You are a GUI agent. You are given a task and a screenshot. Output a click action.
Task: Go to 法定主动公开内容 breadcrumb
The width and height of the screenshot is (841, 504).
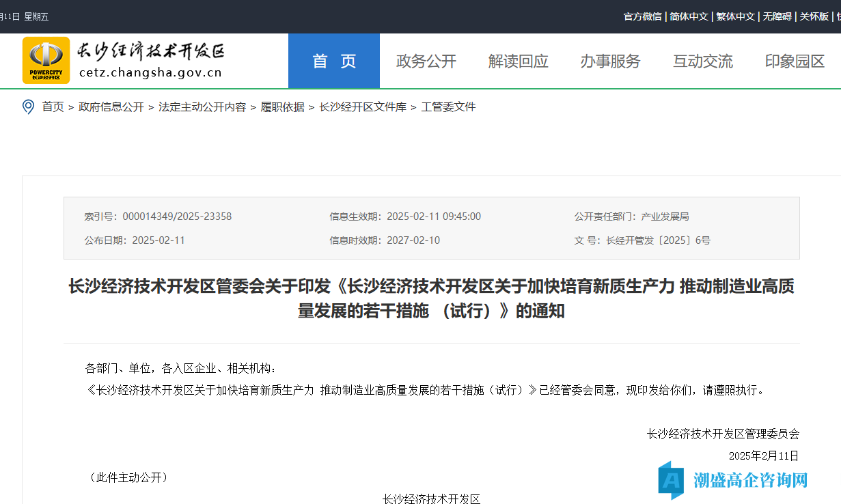click(202, 107)
